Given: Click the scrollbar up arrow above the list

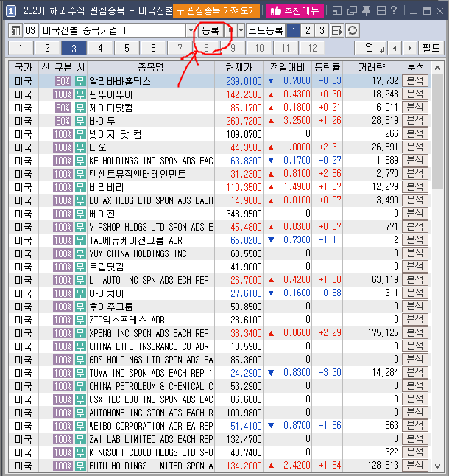Looking at the screenshot, I should pyautogui.click(x=437, y=68).
